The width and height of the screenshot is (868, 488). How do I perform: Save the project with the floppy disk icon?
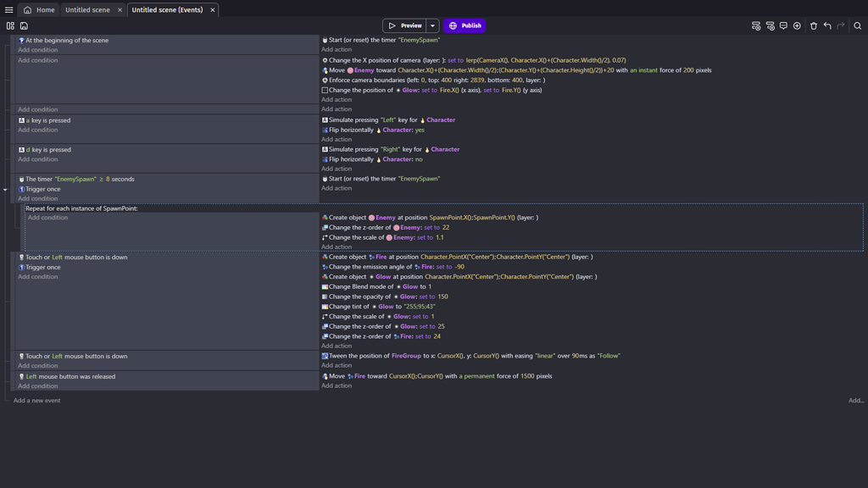(x=24, y=25)
